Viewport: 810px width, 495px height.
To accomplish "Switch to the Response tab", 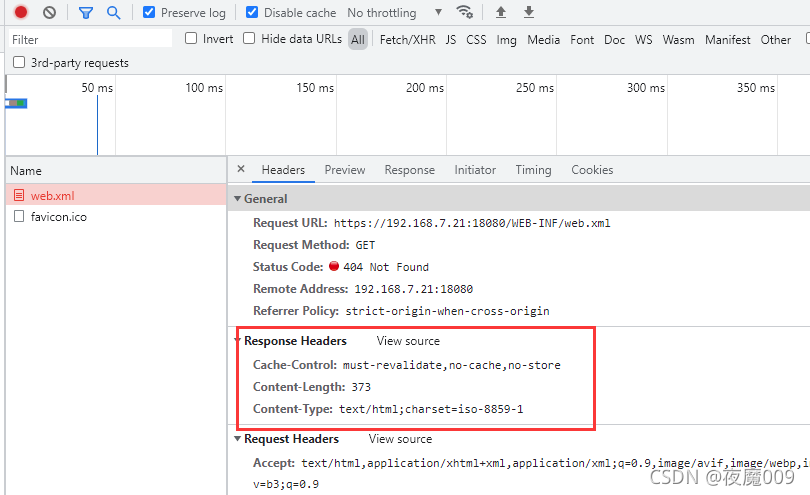I will point(410,170).
